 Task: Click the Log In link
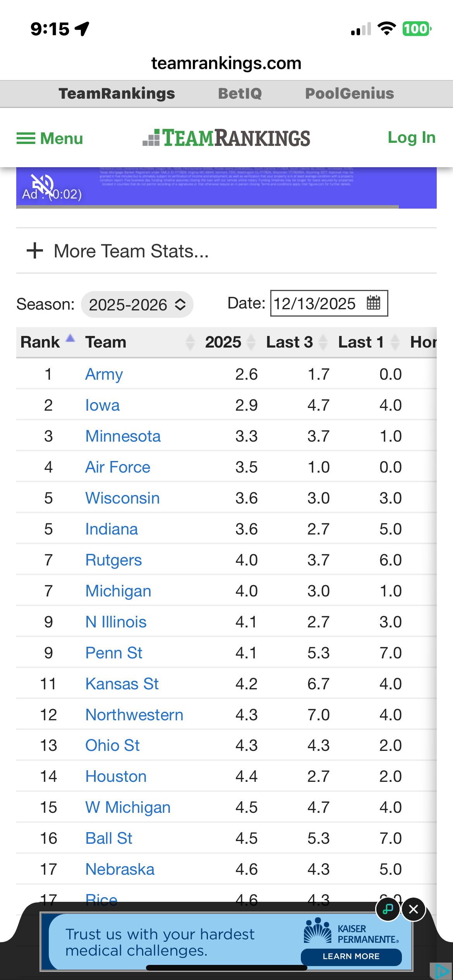[411, 137]
